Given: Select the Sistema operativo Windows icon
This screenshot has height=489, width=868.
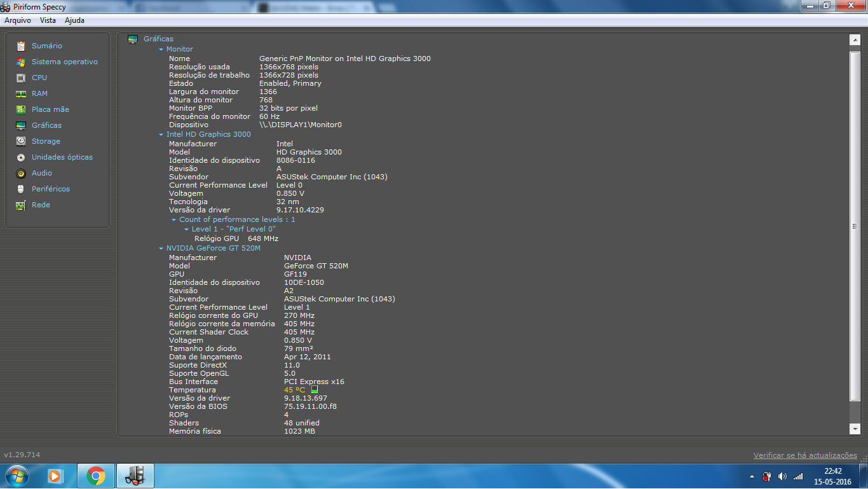Looking at the screenshot, I should [x=21, y=62].
